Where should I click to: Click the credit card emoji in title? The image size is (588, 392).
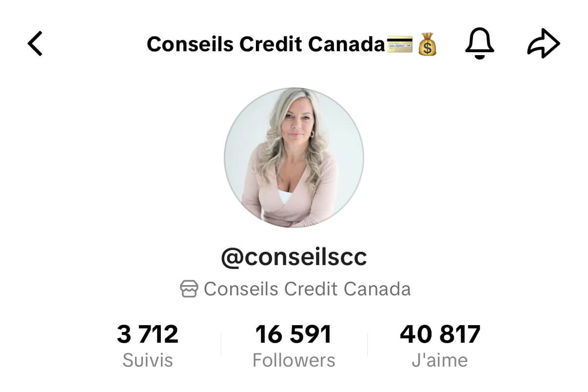(399, 44)
